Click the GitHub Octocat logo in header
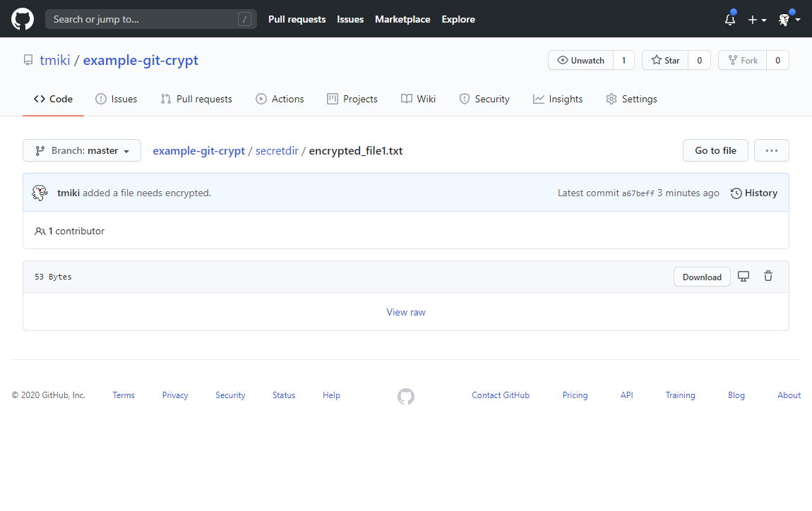 (23, 19)
